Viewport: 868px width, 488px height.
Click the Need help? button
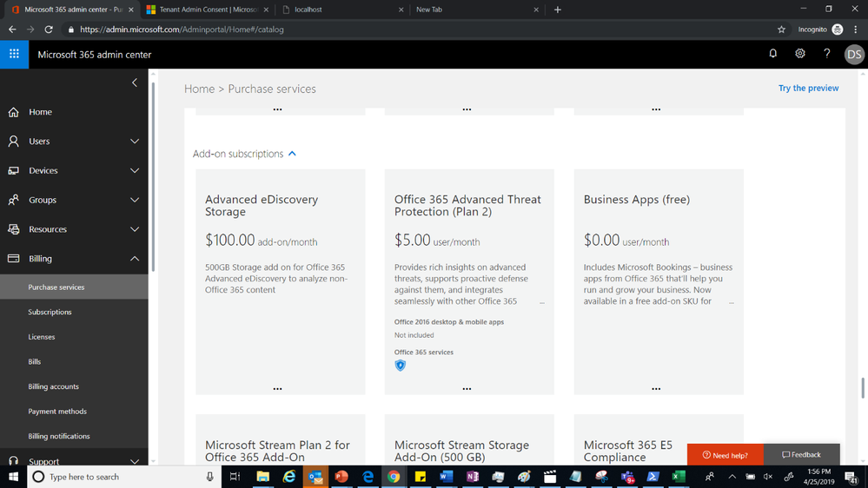pyautogui.click(x=726, y=455)
